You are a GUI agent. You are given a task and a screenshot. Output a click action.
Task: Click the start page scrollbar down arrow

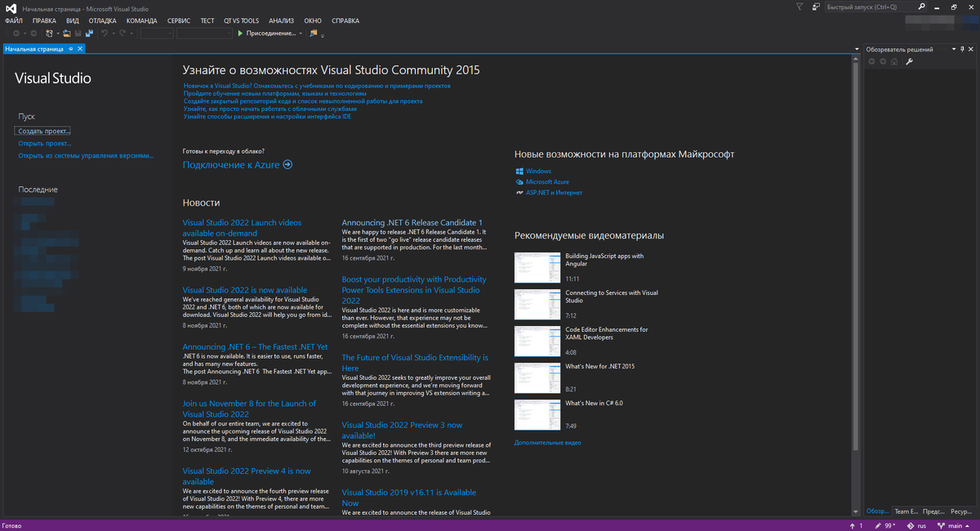(x=856, y=514)
